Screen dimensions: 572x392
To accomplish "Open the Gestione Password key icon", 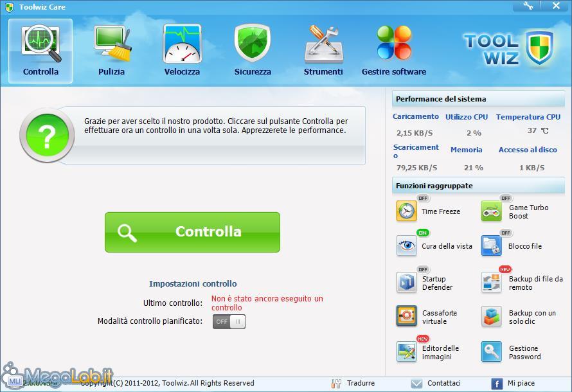I will pyautogui.click(x=492, y=352).
